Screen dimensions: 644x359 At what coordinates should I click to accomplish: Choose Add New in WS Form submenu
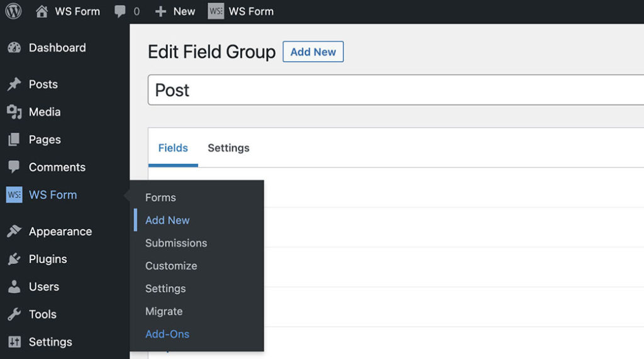coord(167,220)
